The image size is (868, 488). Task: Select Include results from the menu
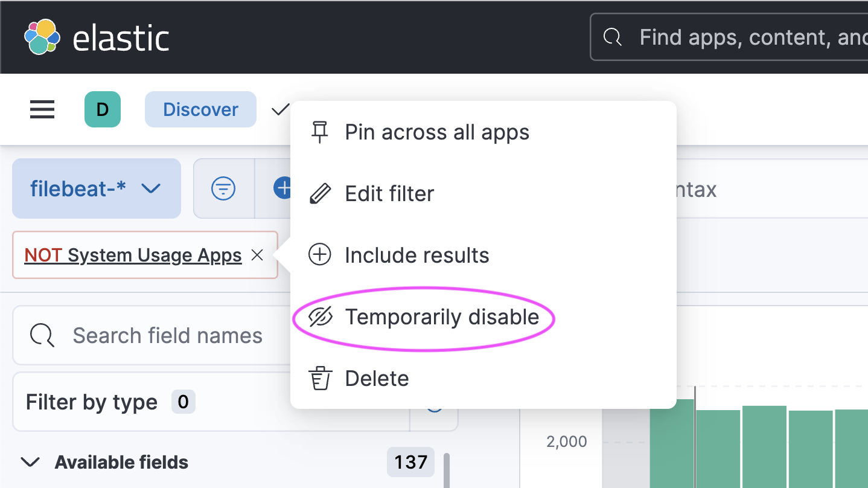tap(416, 255)
